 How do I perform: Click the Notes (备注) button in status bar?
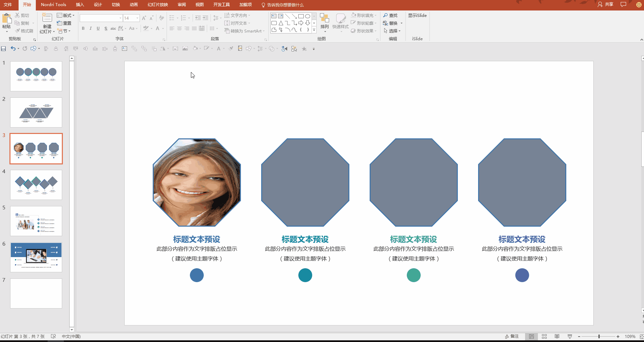(512, 336)
